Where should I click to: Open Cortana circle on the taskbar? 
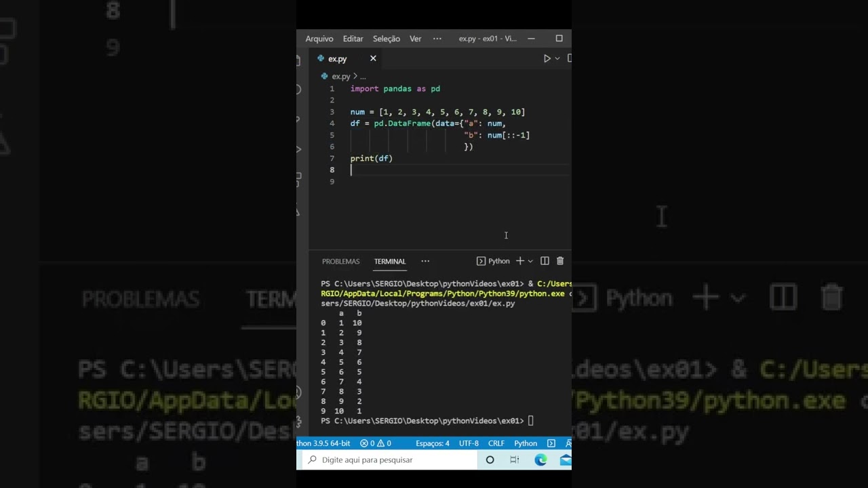[490, 460]
